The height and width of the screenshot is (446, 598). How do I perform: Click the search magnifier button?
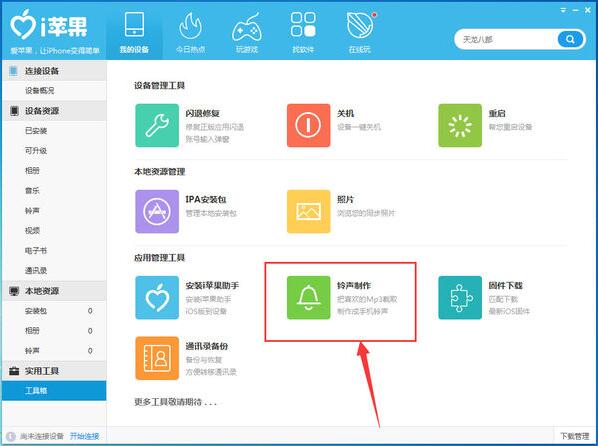coord(570,39)
